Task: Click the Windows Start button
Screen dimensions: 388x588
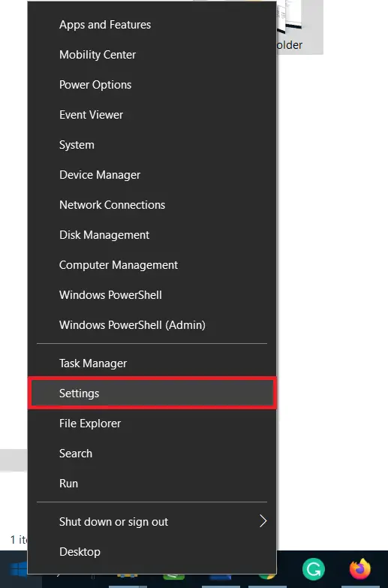Action: point(18,569)
